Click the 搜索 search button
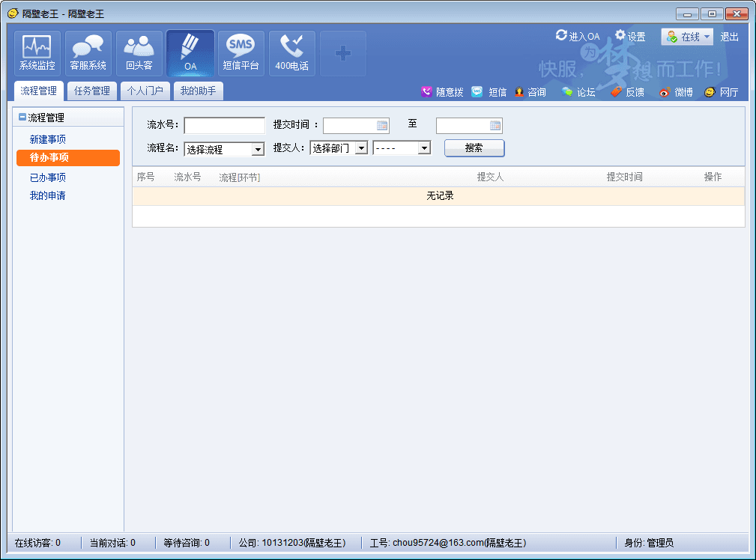 pos(474,148)
